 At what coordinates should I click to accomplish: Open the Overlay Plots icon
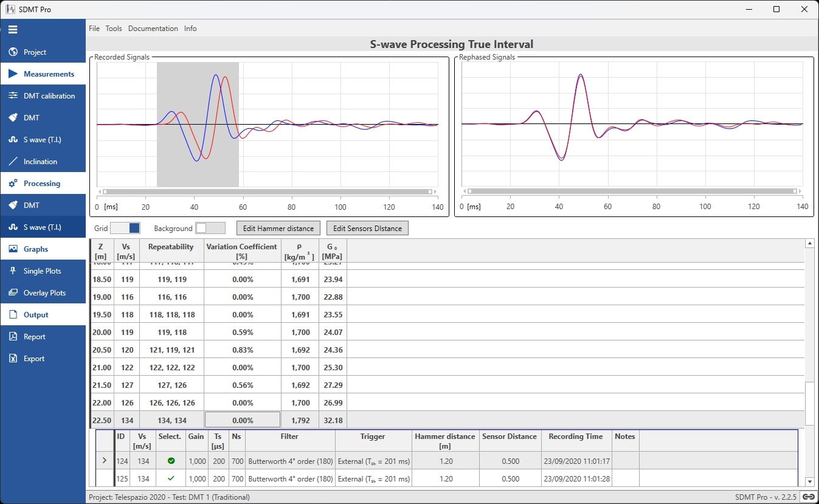pos(13,293)
